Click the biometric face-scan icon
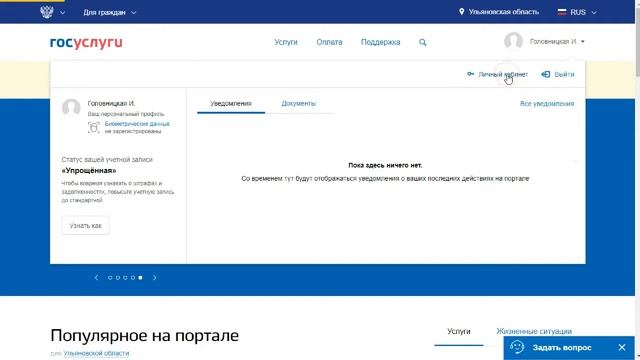The height and width of the screenshot is (360, 640). [x=94, y=128]
